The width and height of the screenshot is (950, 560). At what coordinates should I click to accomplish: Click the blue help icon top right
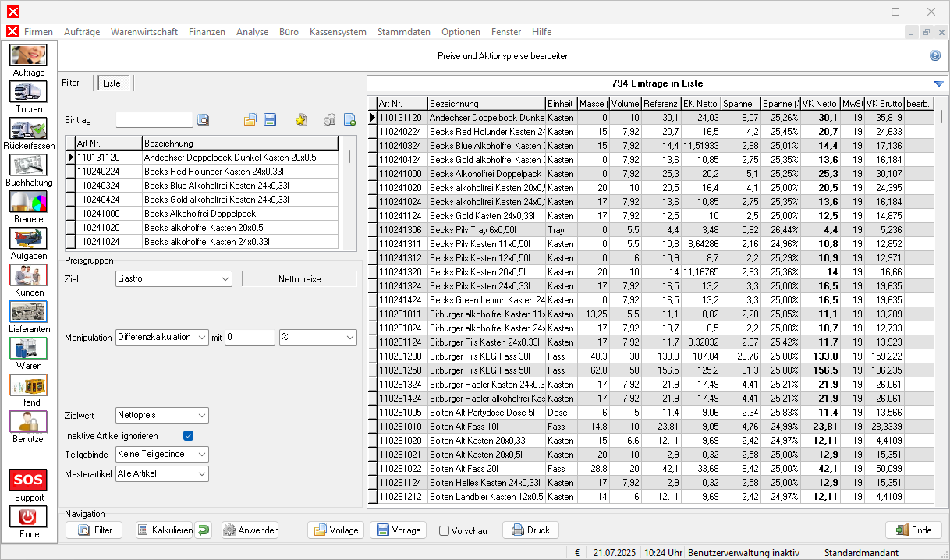[x=935, y=56]
